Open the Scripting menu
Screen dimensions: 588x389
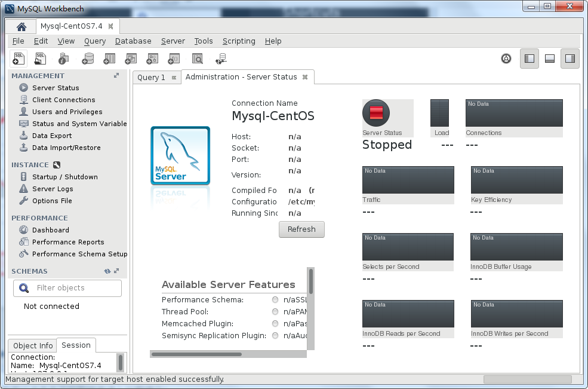point(239,41)
